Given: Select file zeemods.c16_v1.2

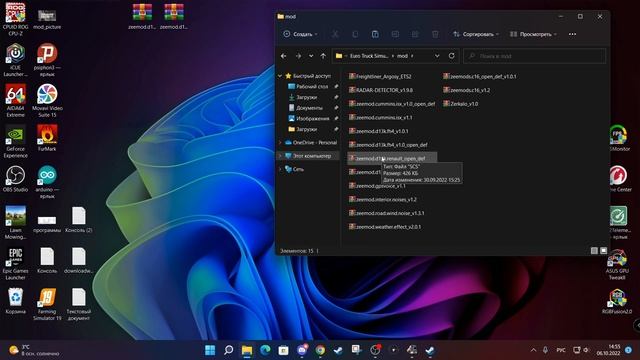Looking at the screenshot, I should pyautogui.click(x=467, y=90).
